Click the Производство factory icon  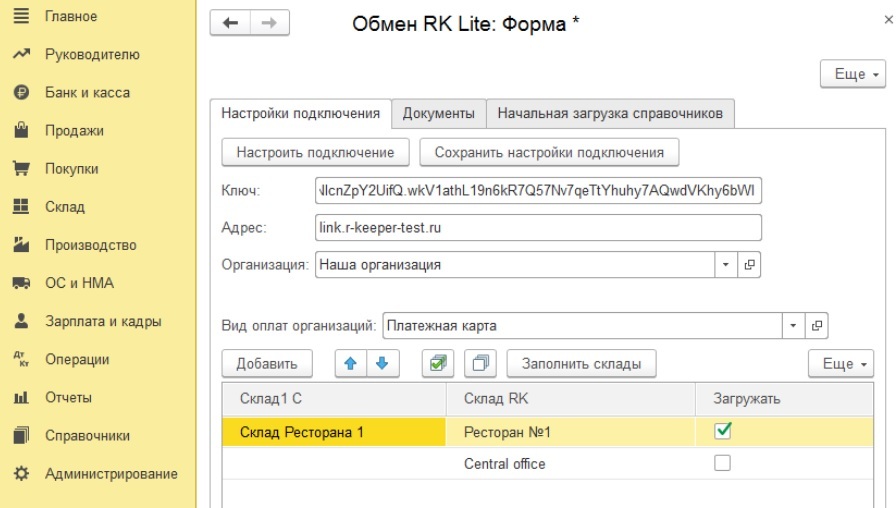point(21,245)
